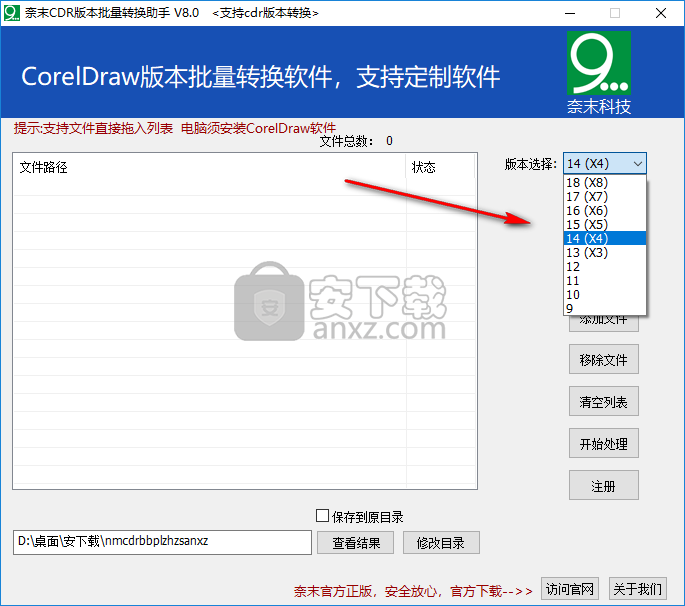Open the 注册 registration button

(603, 486)
